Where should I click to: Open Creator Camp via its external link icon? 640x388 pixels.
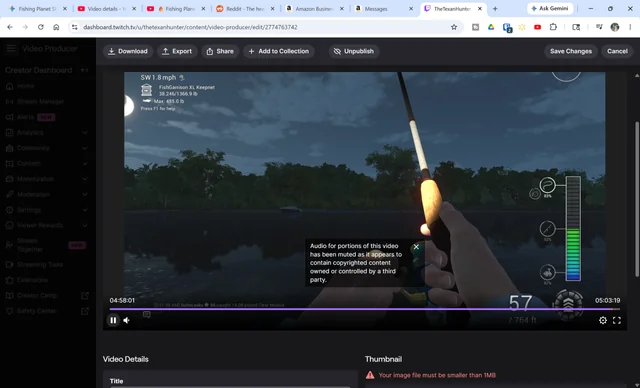click(x=85, y=295)
